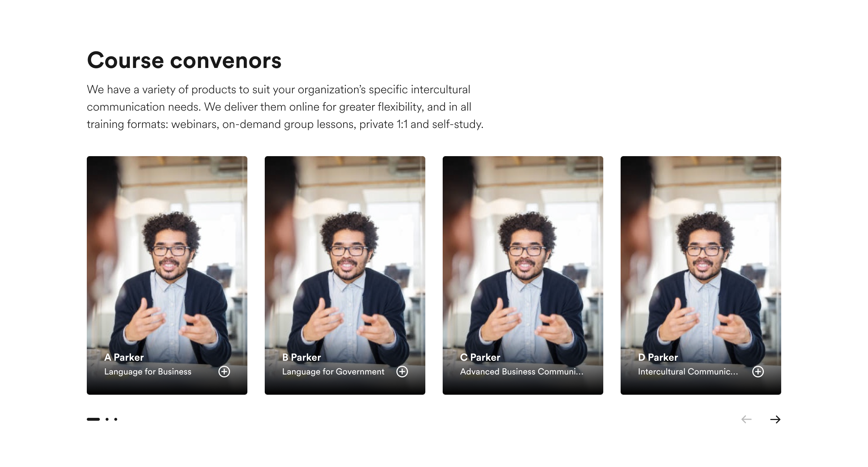Jump to third carousel page dot
868x467 pixels.
pos(116,419)
